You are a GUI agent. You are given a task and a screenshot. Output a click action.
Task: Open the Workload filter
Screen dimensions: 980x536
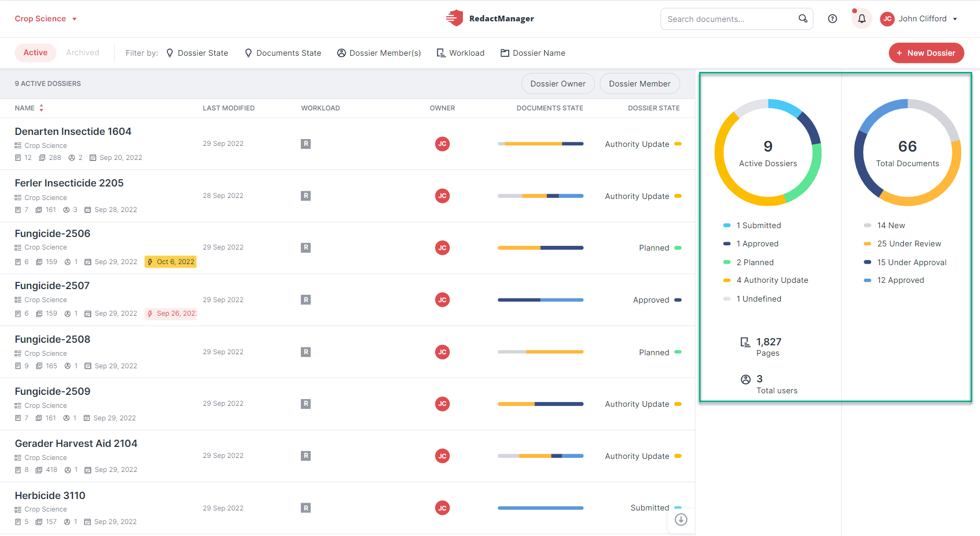pyautogui.click(x=460, y=53)
